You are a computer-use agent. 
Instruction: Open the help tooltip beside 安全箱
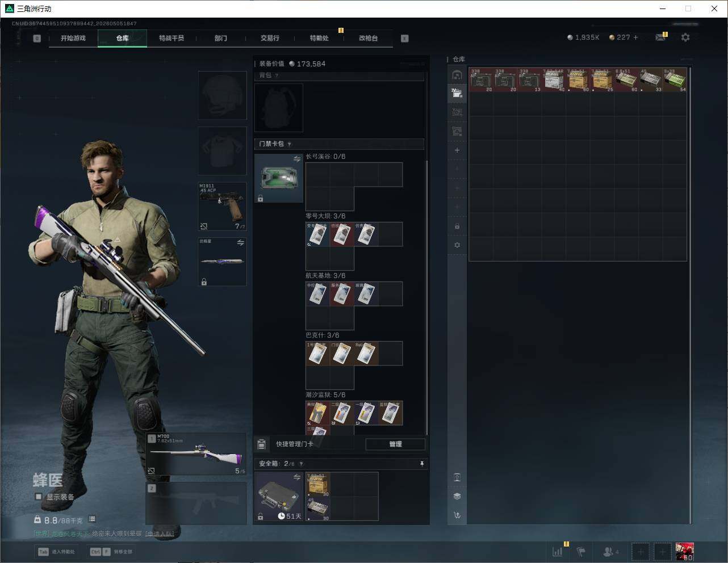point(302,464)
